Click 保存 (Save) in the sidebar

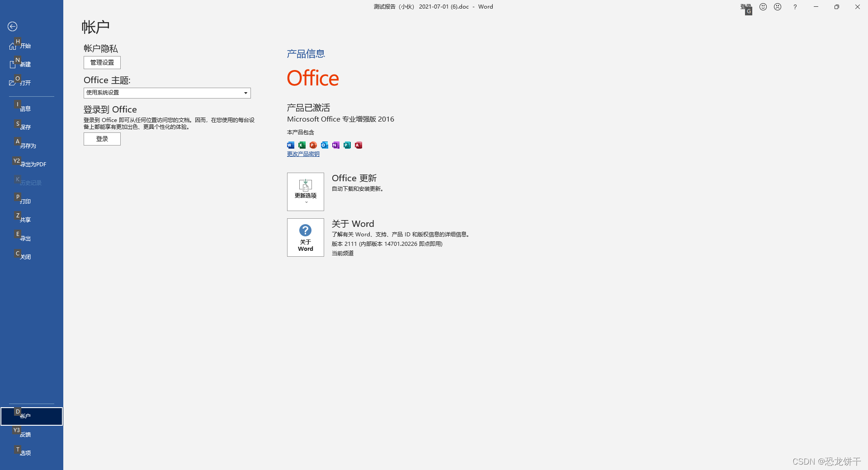point(32,127)
